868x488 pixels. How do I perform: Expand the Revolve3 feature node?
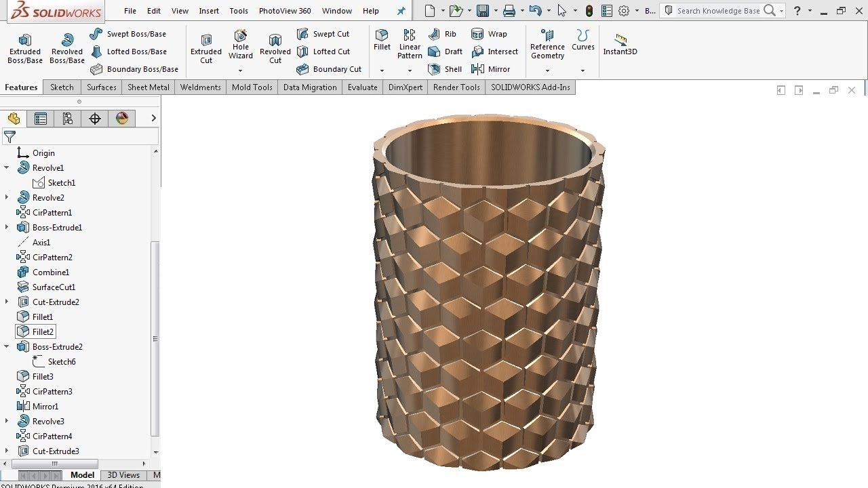click(x=7, y=421)
